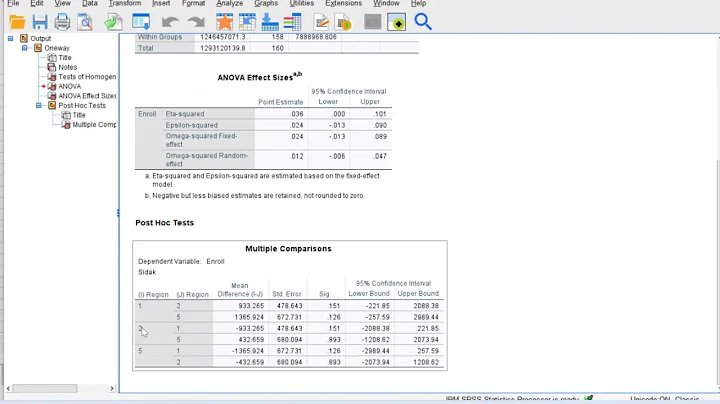
Task: Open the Analyze menu
Action: coord(230,3)
